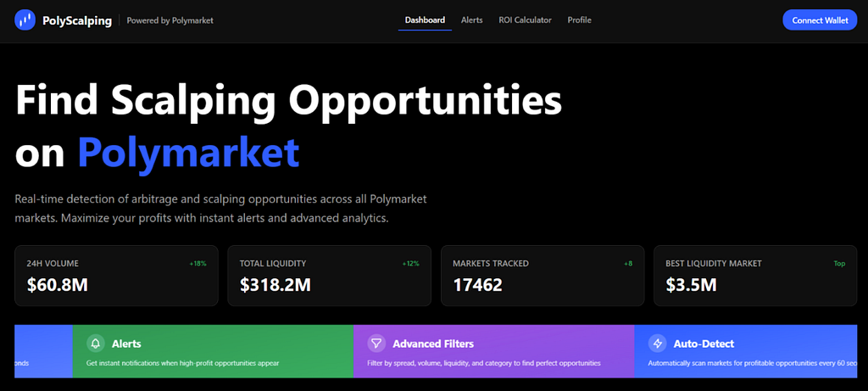The image size is (868, 391).
Task: Click the Connect Wallet button
Action: pos(820,20)
